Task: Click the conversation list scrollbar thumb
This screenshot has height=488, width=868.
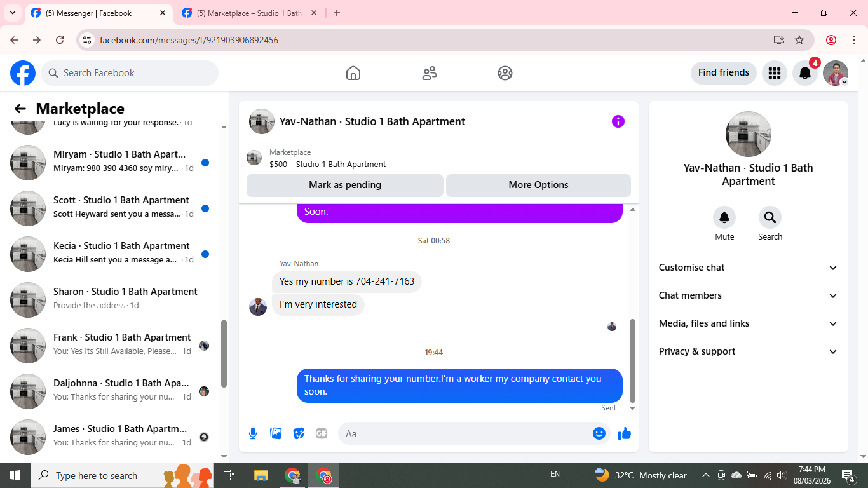Action: 224,353
